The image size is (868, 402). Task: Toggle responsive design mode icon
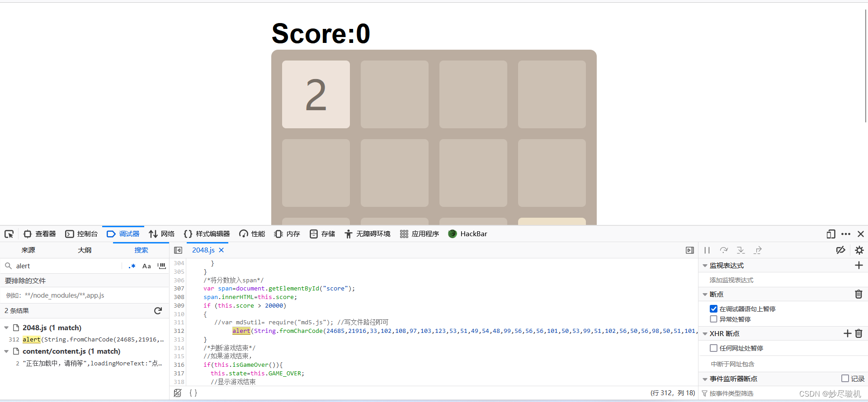point(831,234)
